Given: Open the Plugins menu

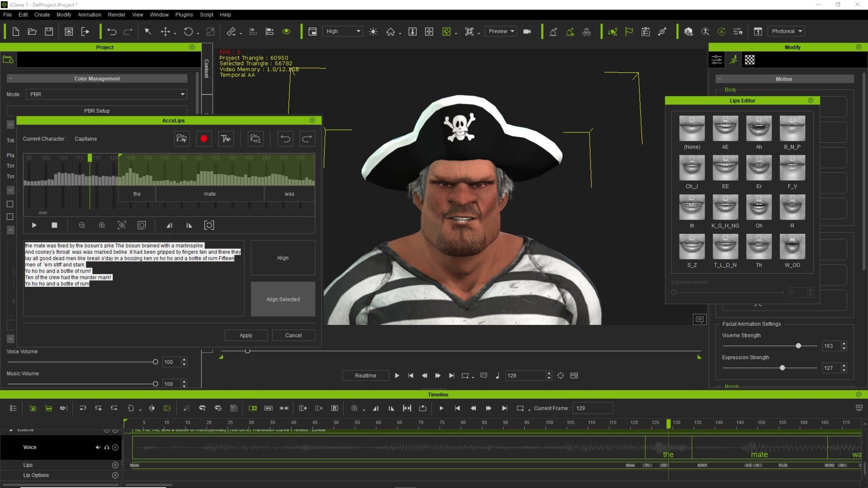Looking at the screenshot, I should pos(184,14).
